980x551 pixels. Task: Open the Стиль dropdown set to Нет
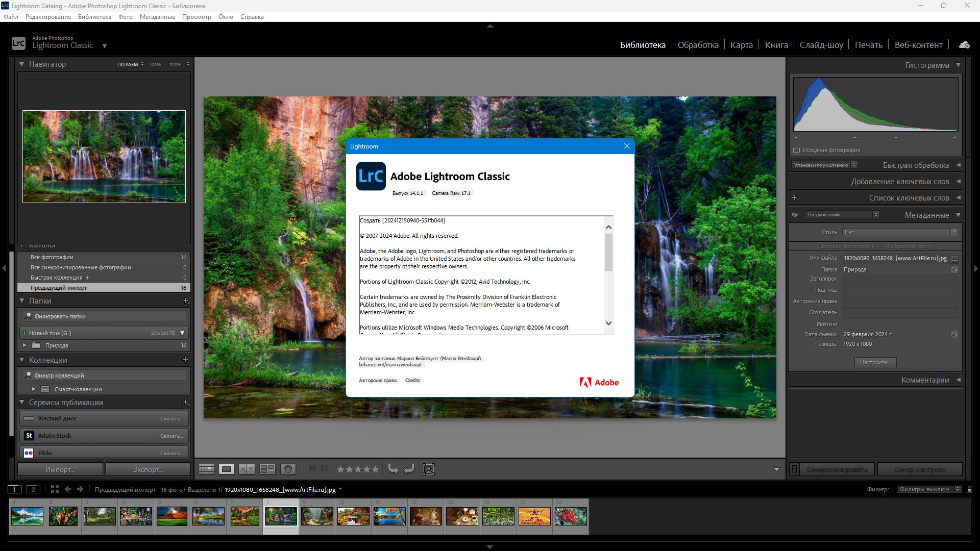tap(900, 232)
